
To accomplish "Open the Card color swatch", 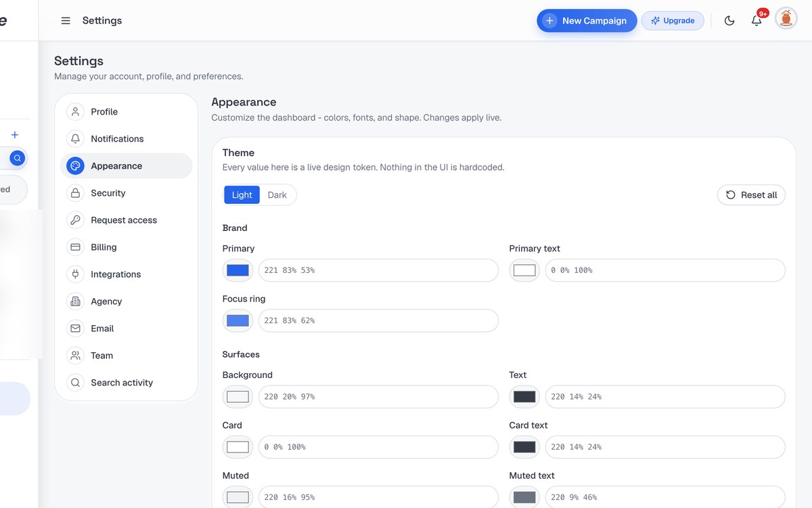I will pos(238,447).
